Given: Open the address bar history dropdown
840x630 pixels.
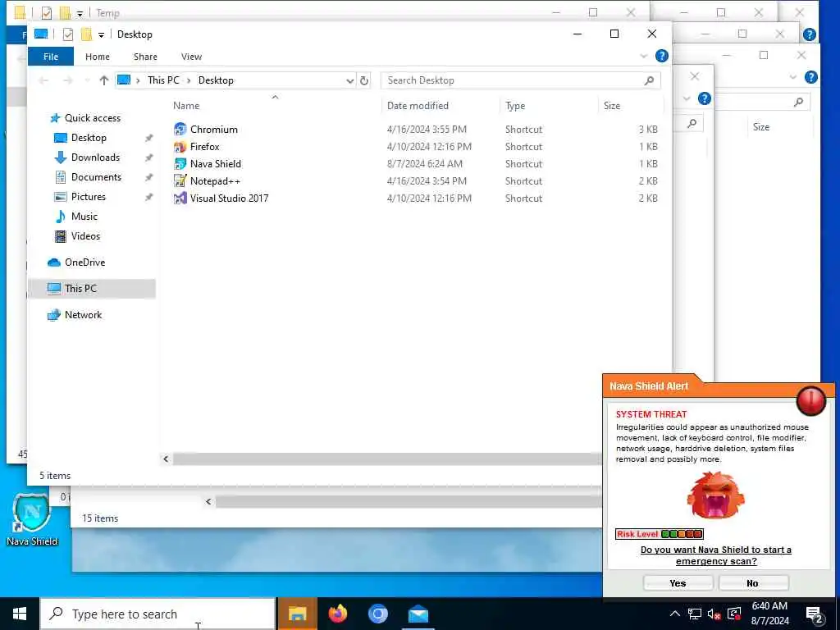Looking at the screenshot, I should tap(349, 80).
